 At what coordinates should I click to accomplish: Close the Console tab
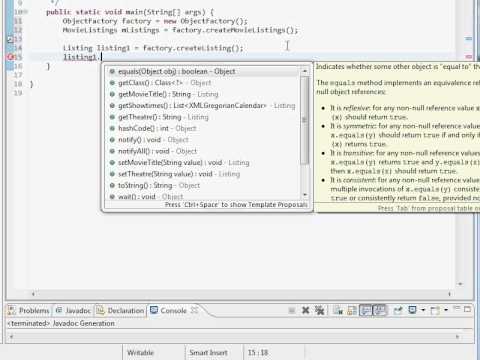pos(195,310)
